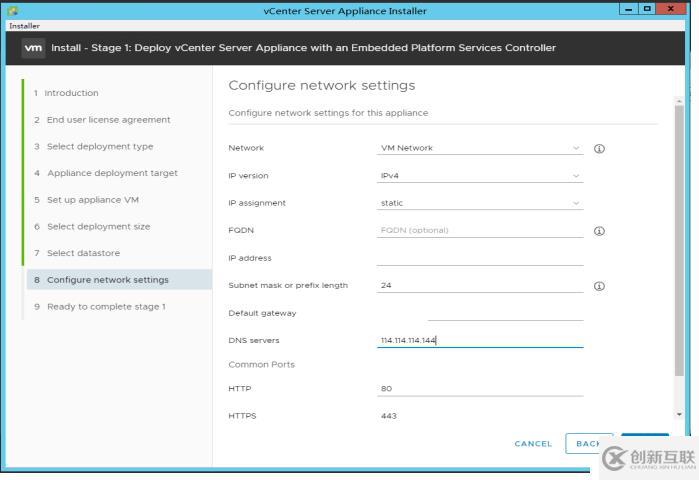The width and height of the screenshot is (699, 480).
Task: Click the BACK button
Action: point(588,444)
